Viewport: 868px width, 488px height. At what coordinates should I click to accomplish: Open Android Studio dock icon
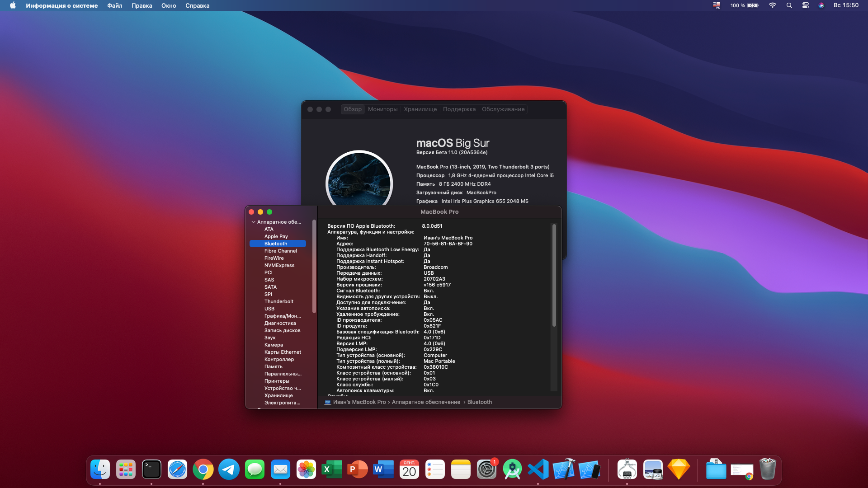point(512,470)
